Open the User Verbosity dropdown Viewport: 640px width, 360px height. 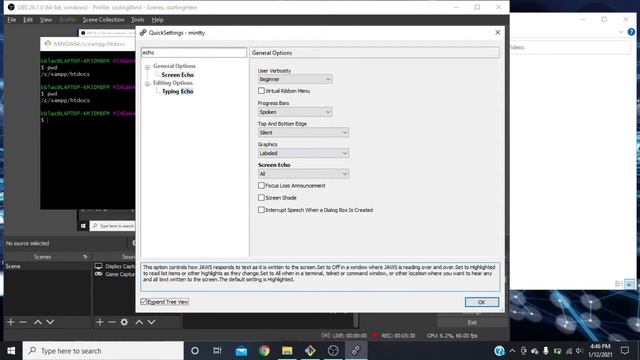click(x=295, y=79)
